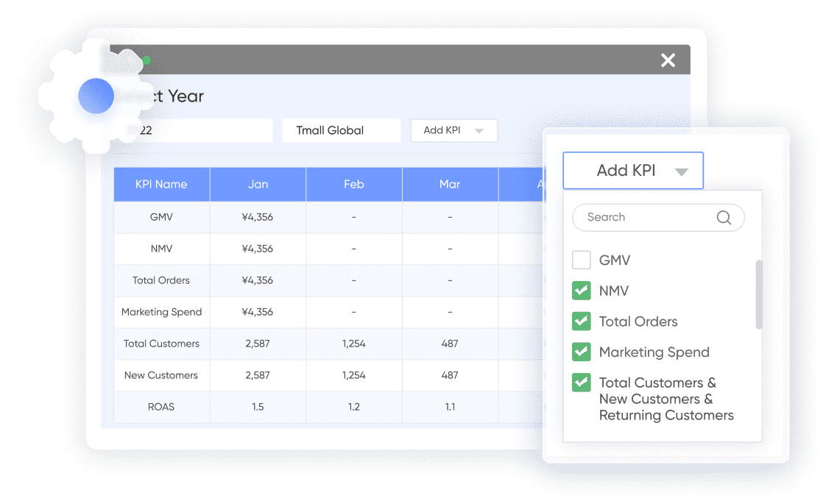Deselect Total Customers & New Customers KPI
Viewport: 826px width, 504px height.
click(x=582, y=383)
